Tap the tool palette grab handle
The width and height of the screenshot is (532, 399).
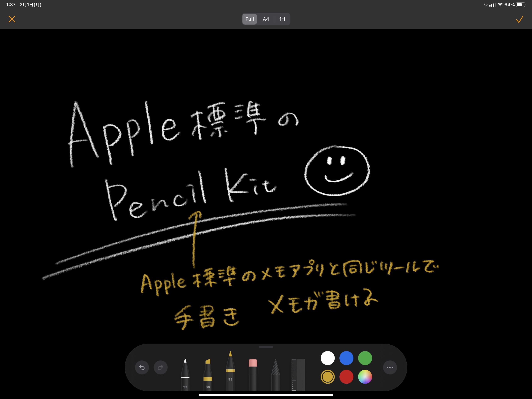266,347
